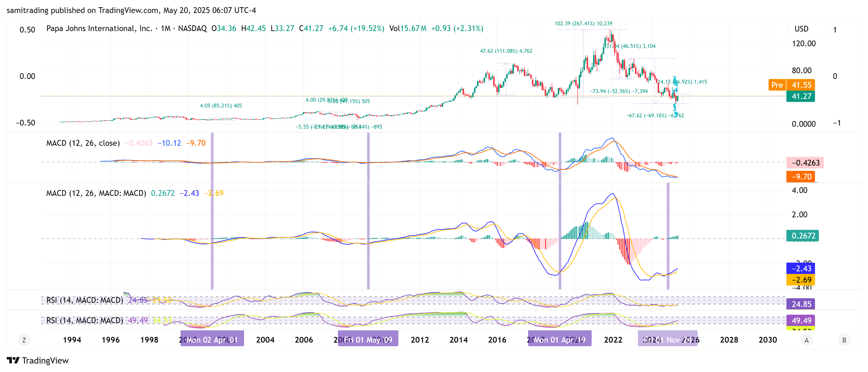868x372 pixels.
Task: Select the MACD (12, 26, MACD: MACD) legend
Action: pyautogui.click(x=96, y=193)
